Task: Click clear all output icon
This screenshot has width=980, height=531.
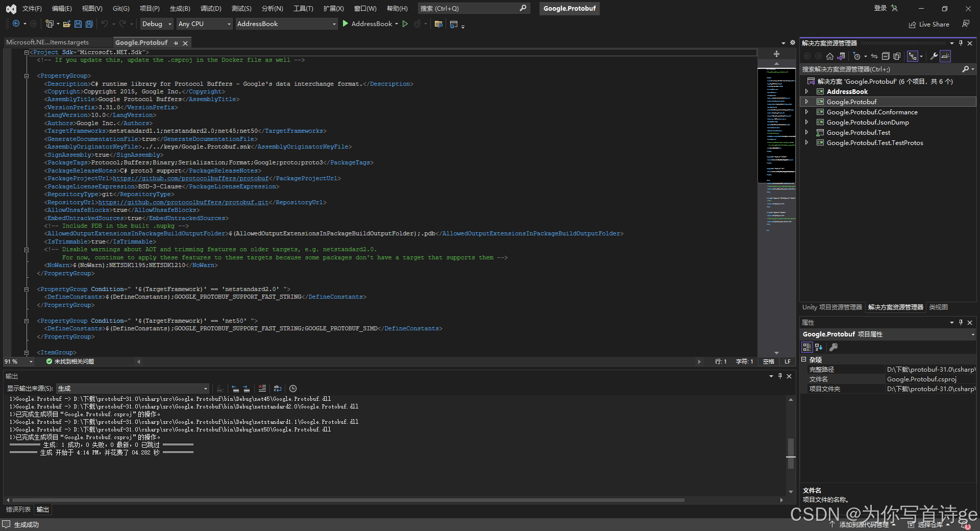Action: [x=262, y=389]
